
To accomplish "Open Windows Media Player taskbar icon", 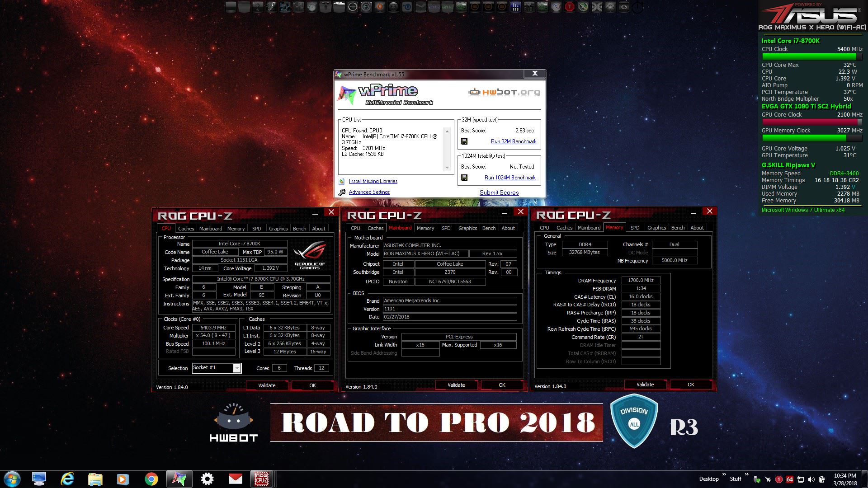I will 123,479.
